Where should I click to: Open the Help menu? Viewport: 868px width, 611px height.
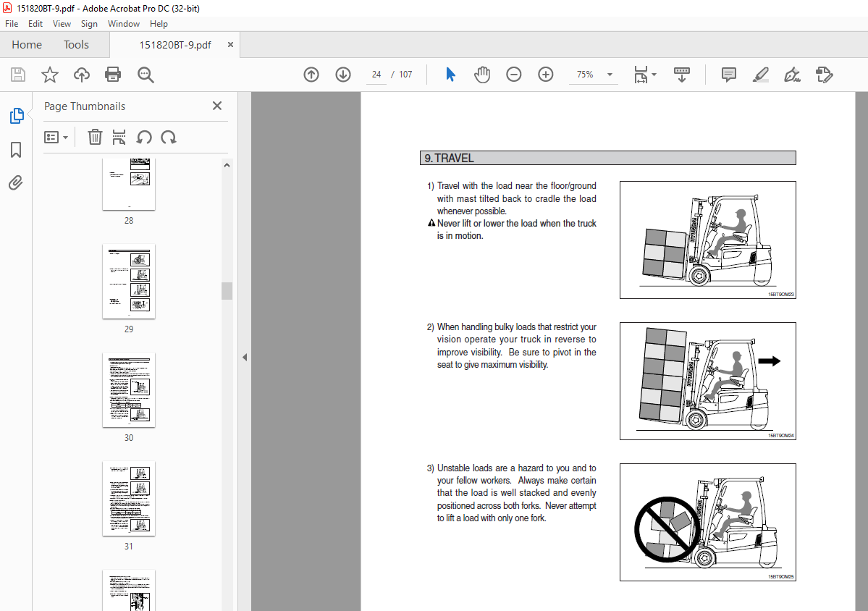tap(159, 24)
